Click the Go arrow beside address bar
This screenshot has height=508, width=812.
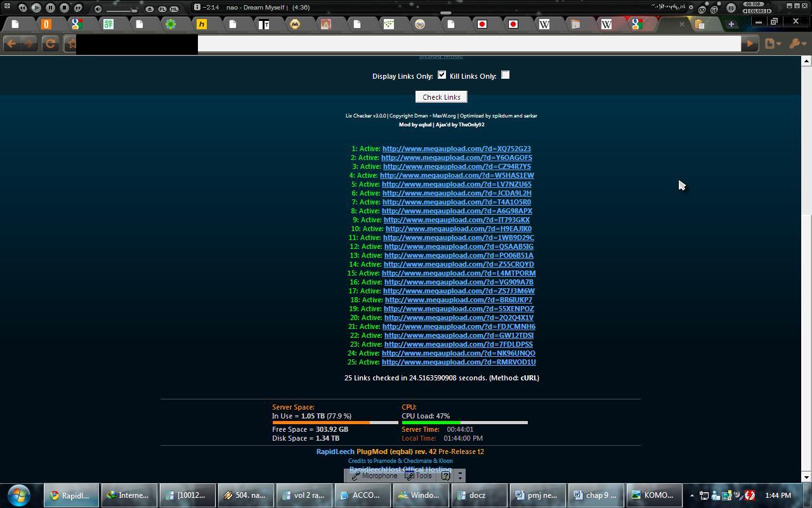click(750, 44)
